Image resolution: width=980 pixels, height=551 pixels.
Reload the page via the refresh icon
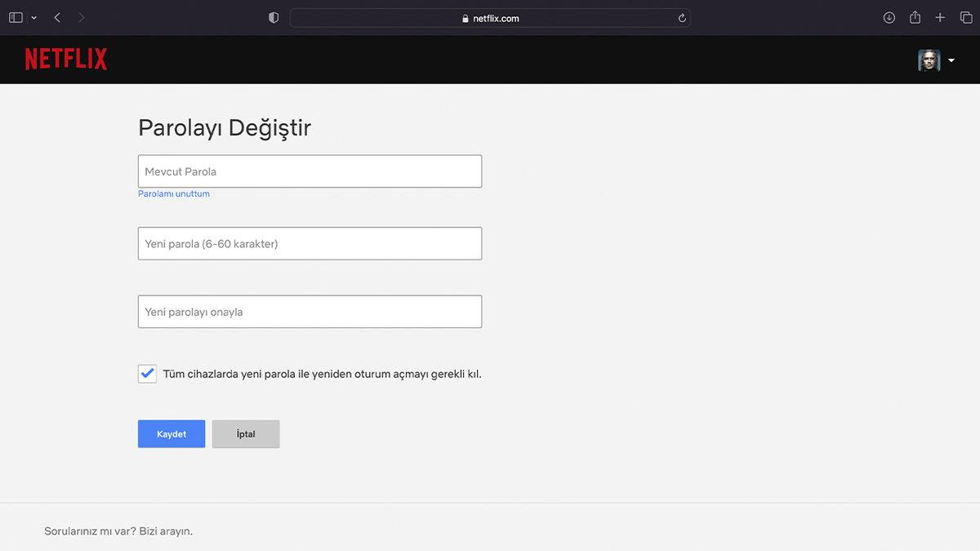click(680, 16)
